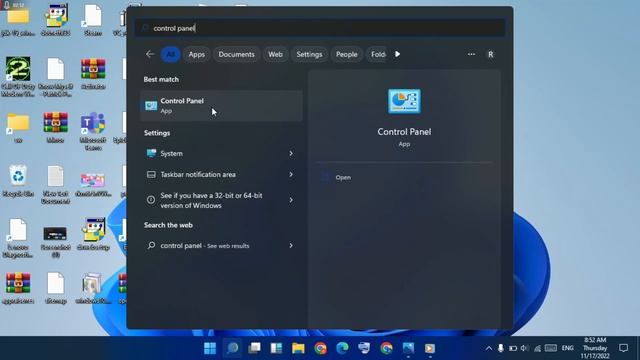Click the taskbar Search icon
Image resolution: width=640 pixels, height=360 pixels.
click(x=233, y=348)
